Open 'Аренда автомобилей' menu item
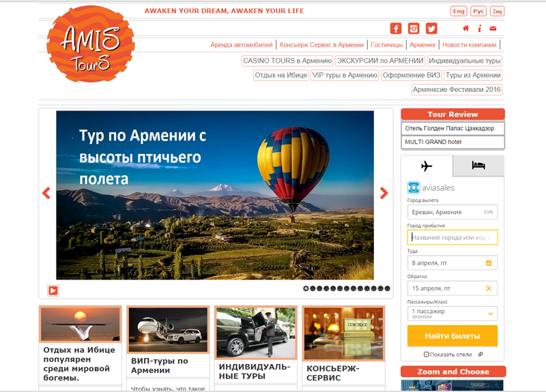This screenshot has width=546, height=392. (242, 45)
